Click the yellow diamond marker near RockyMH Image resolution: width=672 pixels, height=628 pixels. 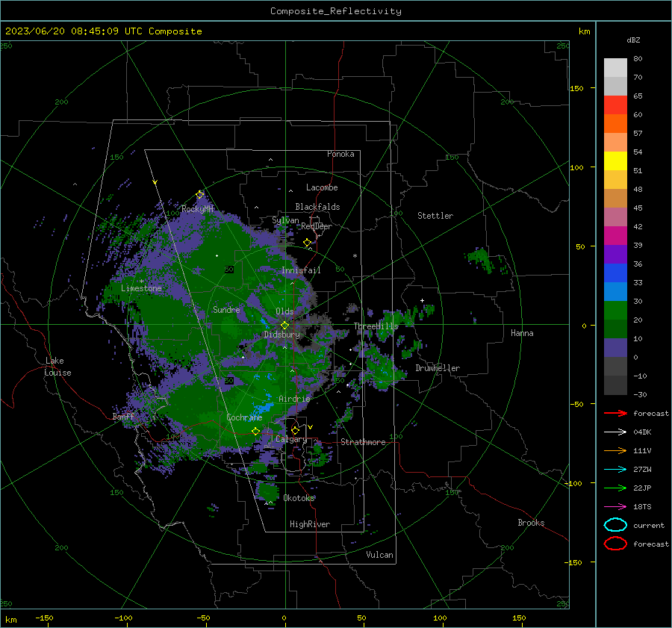(x=199, y=195)
